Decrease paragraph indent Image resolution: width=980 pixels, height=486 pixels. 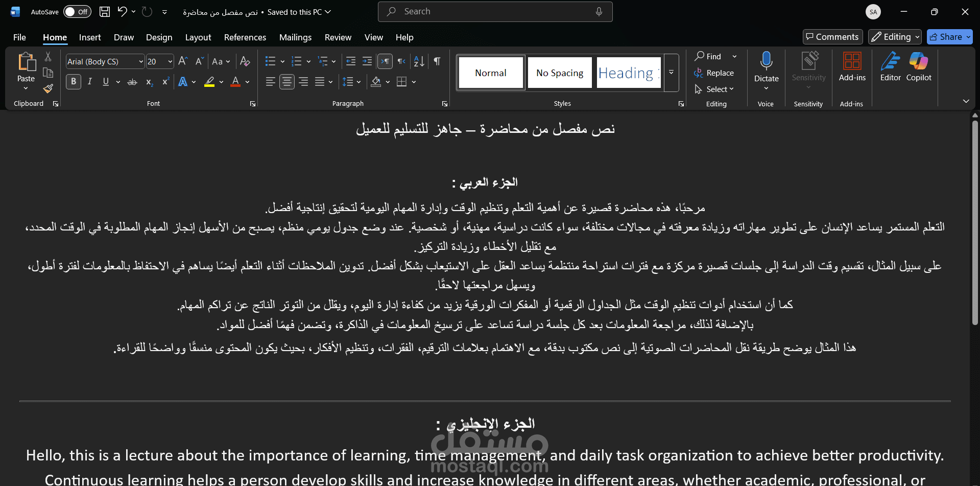tap(351, 61)
